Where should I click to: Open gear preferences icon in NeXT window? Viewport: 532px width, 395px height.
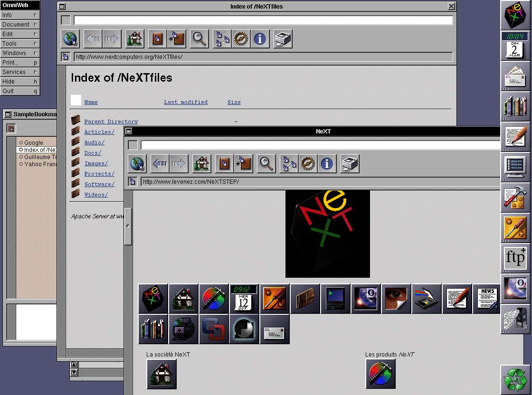pos(308,164)
